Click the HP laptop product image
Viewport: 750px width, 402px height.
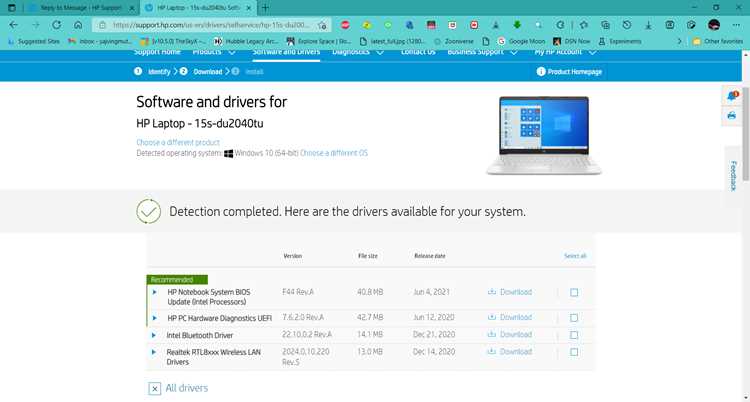click(x=544, y=135)
